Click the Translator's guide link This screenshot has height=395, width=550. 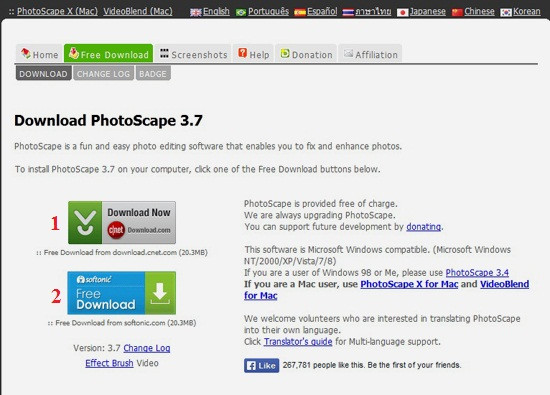tap(298, 342)
